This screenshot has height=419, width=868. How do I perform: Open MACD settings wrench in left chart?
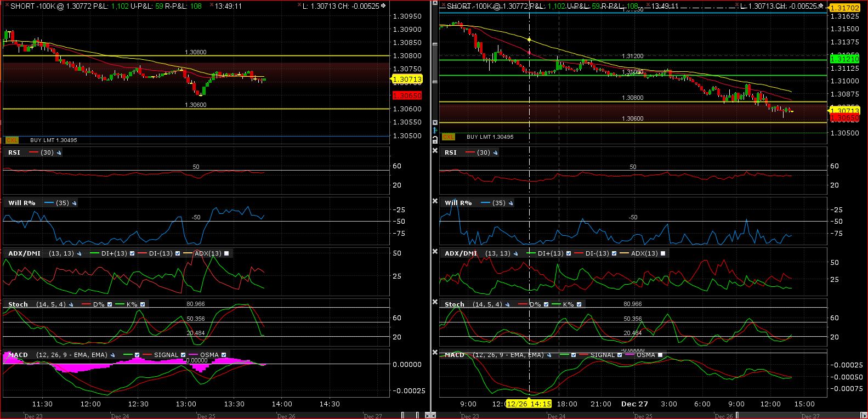pos(114,355)
